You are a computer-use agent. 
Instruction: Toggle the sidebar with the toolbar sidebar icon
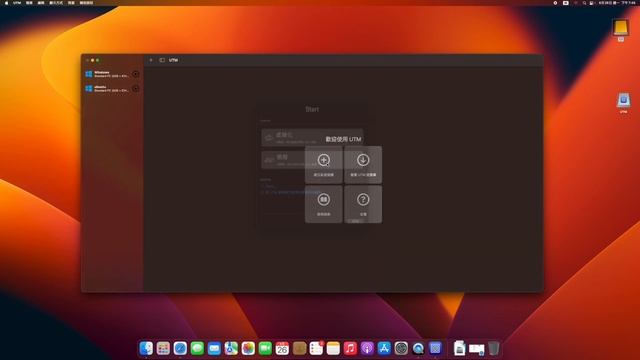click(162, 60)
